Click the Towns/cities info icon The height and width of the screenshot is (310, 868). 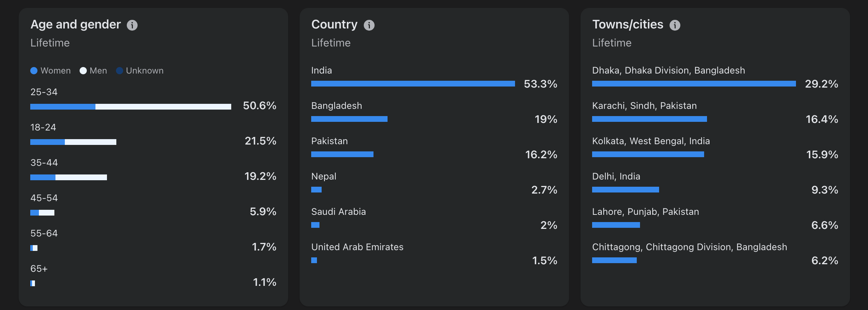pos(675,25)
